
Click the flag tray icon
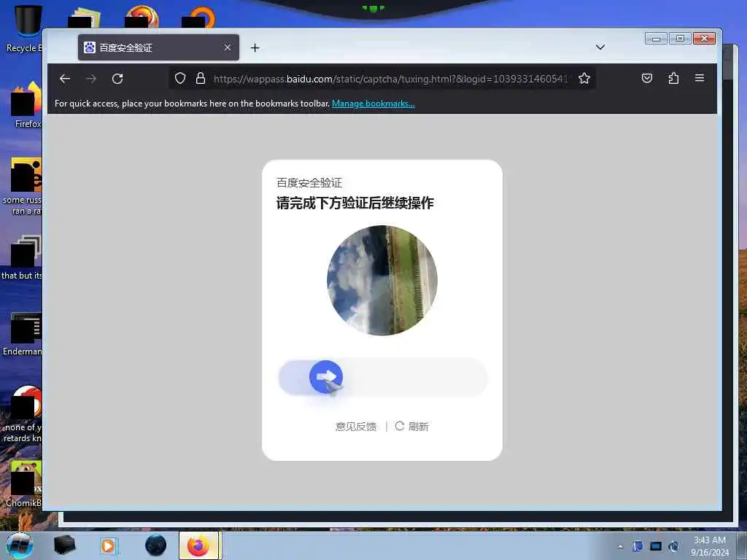tap(638, 546)
